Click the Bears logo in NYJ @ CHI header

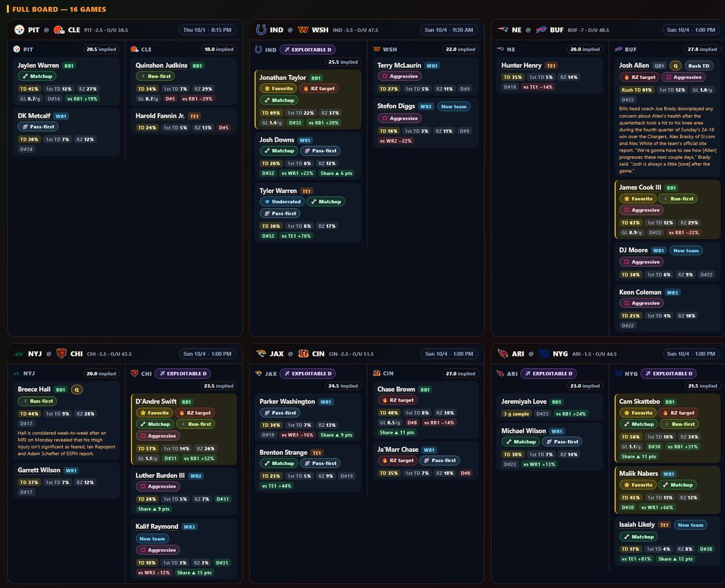pyautogui.click(x=61, y=354)
